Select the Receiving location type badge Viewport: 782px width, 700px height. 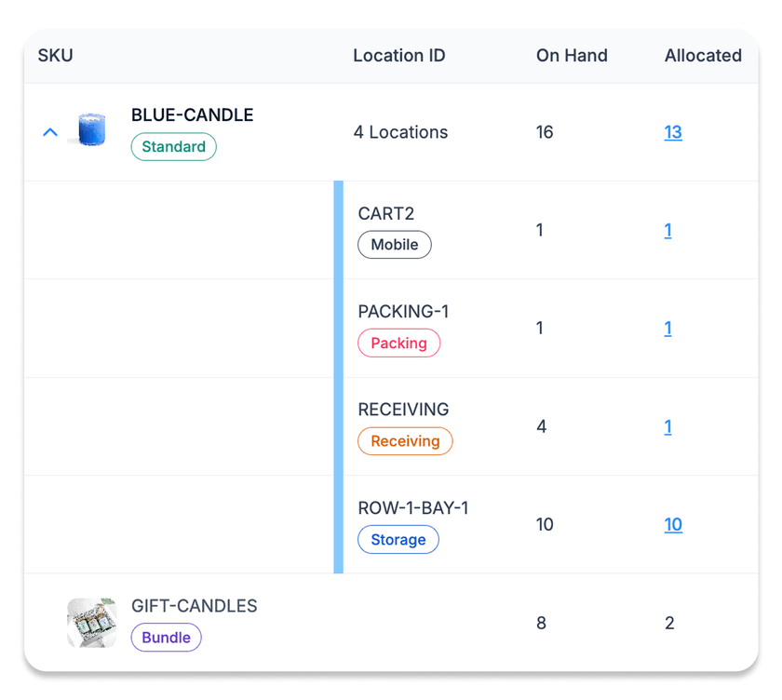405,441
